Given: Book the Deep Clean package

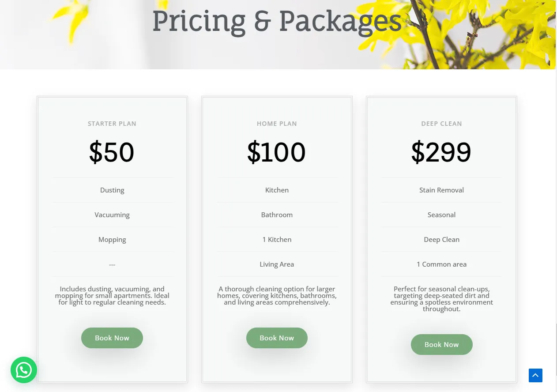Looking at the screenshot, I should click(x=441, y=344).
